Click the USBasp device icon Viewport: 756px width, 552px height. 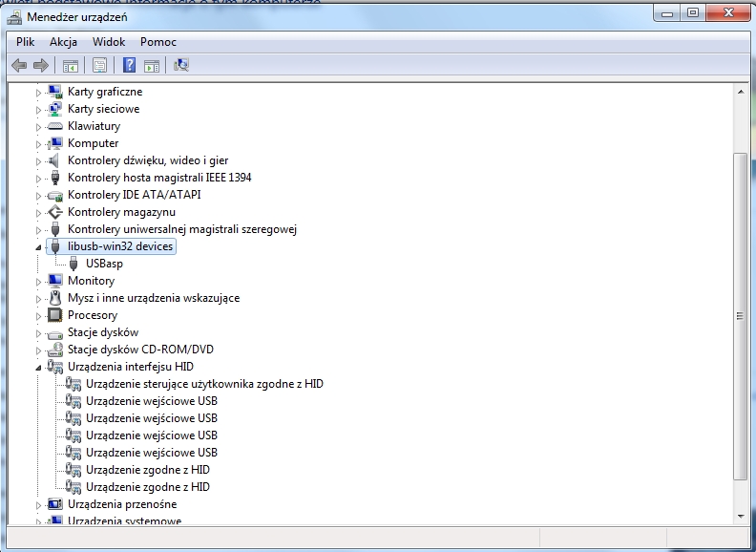point(73,264)
